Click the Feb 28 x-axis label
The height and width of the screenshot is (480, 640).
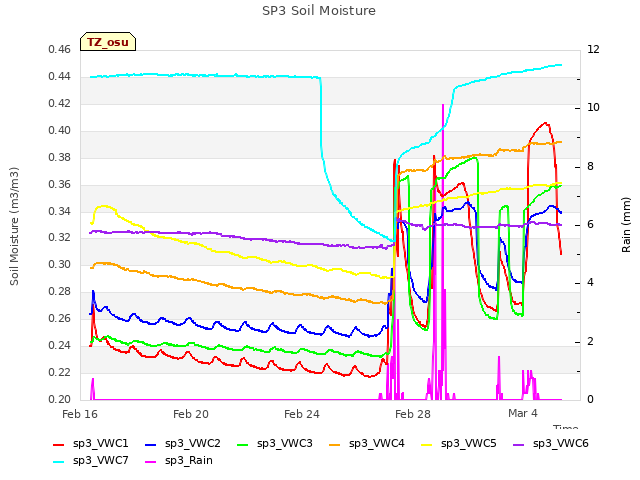coord(413,414)
